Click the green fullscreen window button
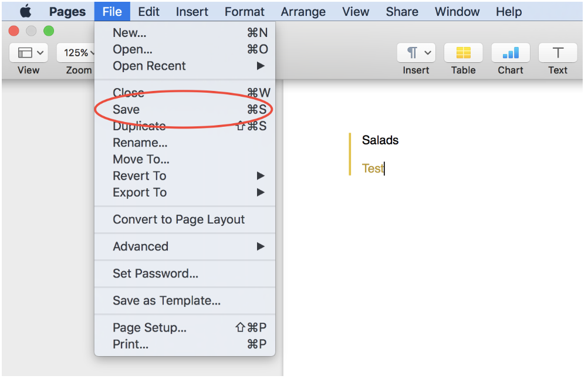The width and height of the screenshot is (588, 379). pos(49,31)
